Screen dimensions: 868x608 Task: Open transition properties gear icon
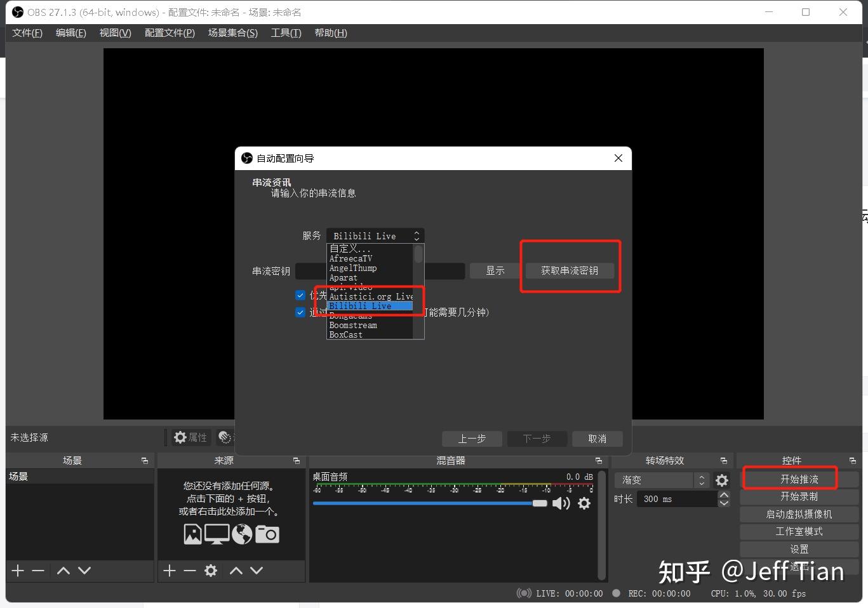(x=722, y=480)
